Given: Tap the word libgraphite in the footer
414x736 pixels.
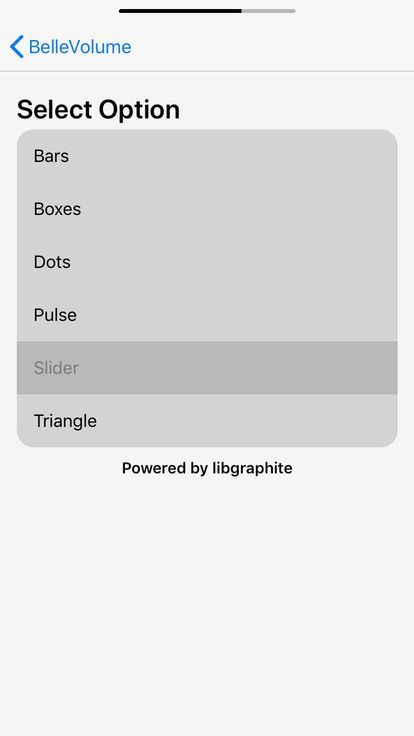Looking at the screenshot, I should click(x=252, y=468).
